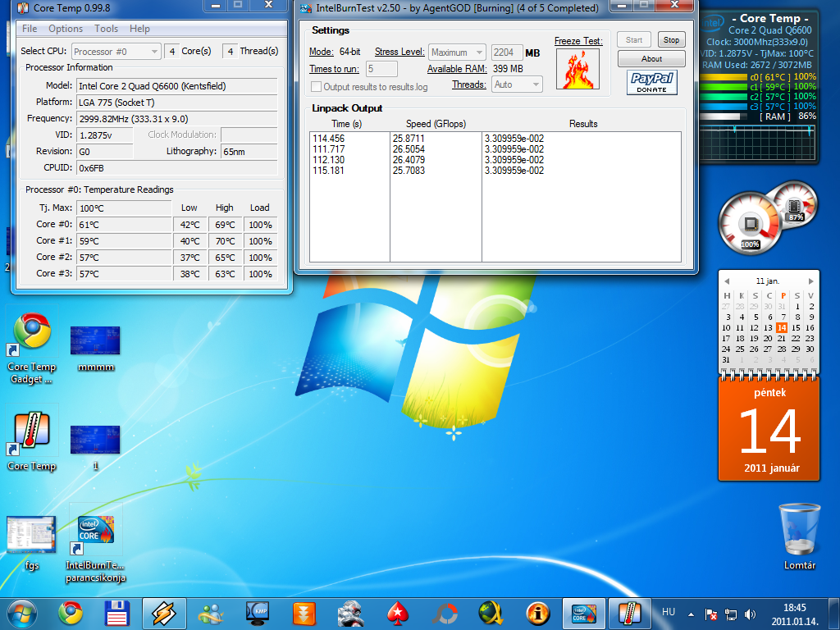
Task: Click the floppy disk taskbar icon
Action: [x=116, y=614]
